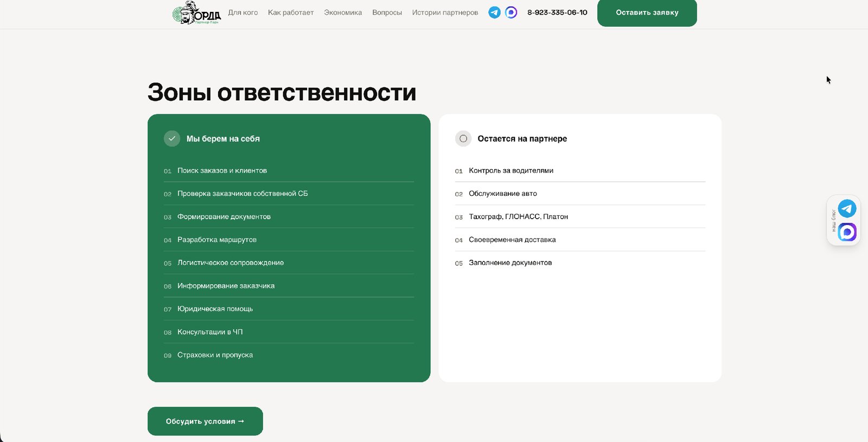868x442 pixels.
Task: Select the Страховки и пропуска row
Action: point(289,355)
